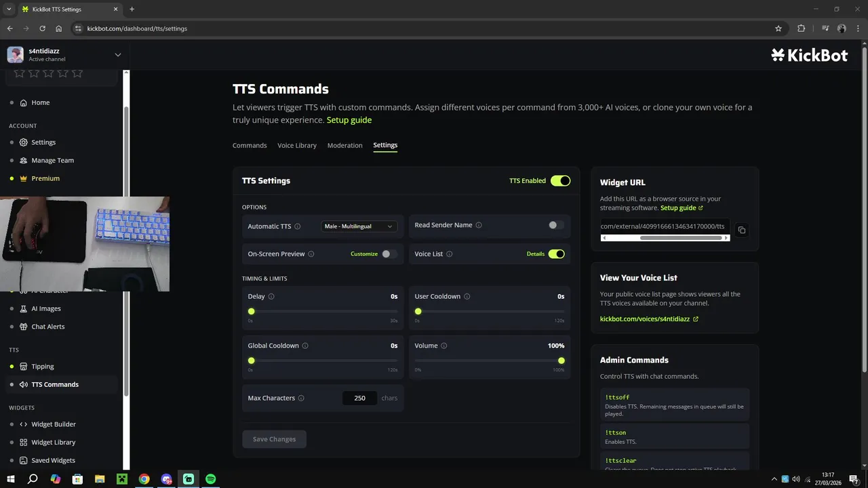Click the Global Cooldown slider handle

pos(252,361)
